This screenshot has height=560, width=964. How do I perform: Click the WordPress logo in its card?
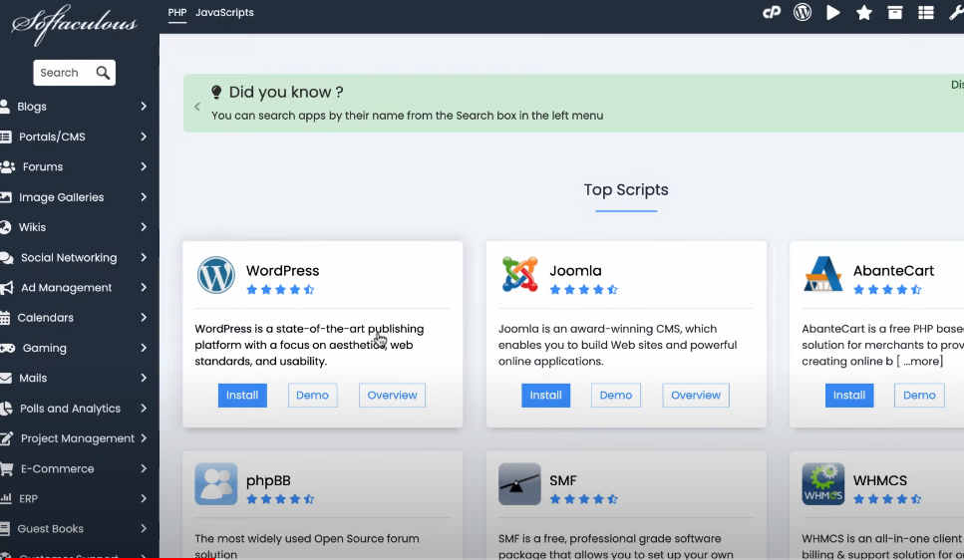pyautogui.click(x=215, y=275)
